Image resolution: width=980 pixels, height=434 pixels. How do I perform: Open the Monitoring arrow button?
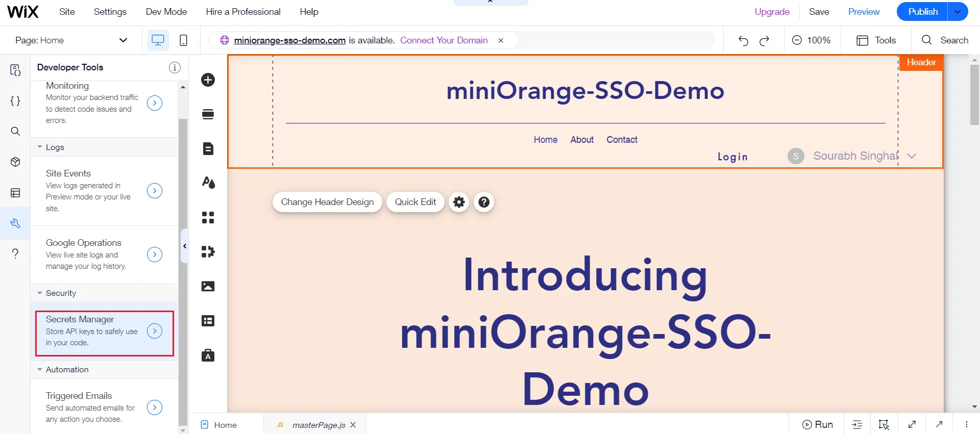pos(155,103)
